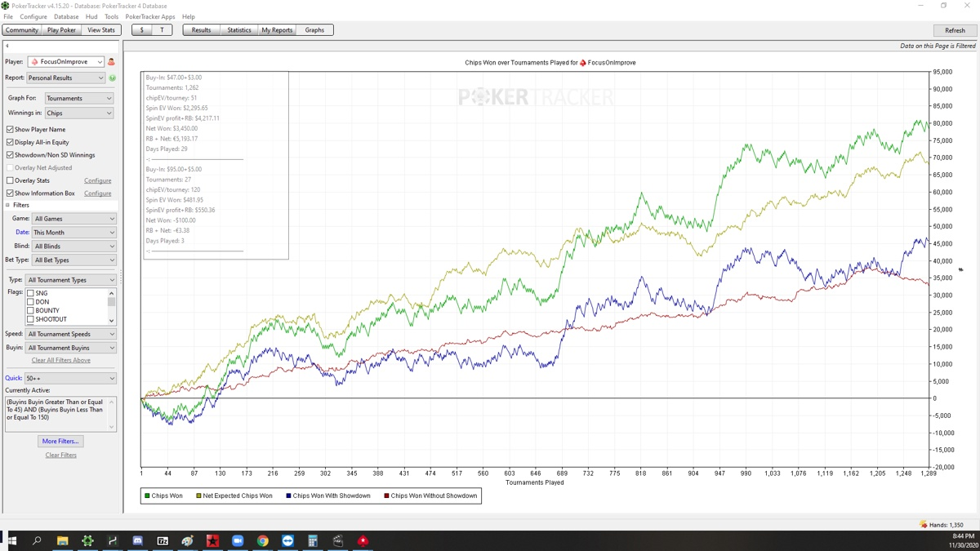Open Zoom from the taskbar
Screen dimensions: 980x551
point(238,540)
